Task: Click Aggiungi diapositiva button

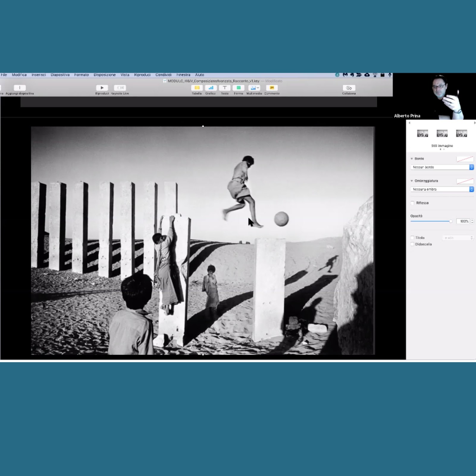Action: point(20,88)
